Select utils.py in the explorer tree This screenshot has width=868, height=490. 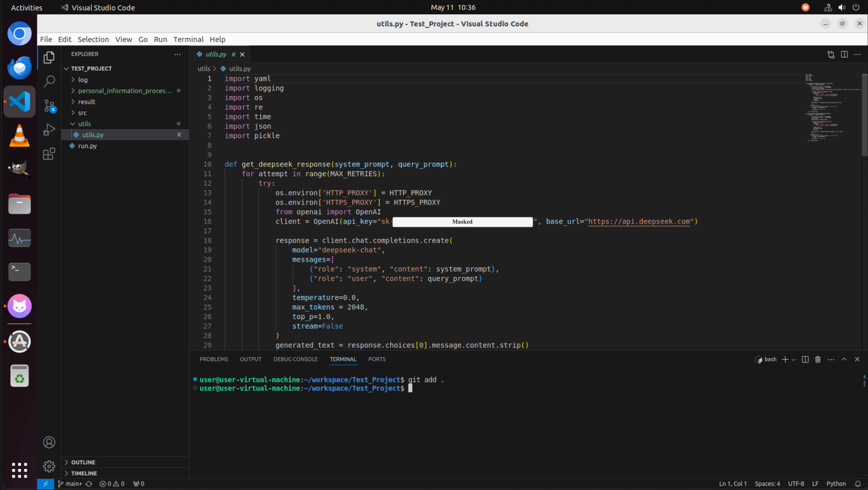(x=125, y=135)
